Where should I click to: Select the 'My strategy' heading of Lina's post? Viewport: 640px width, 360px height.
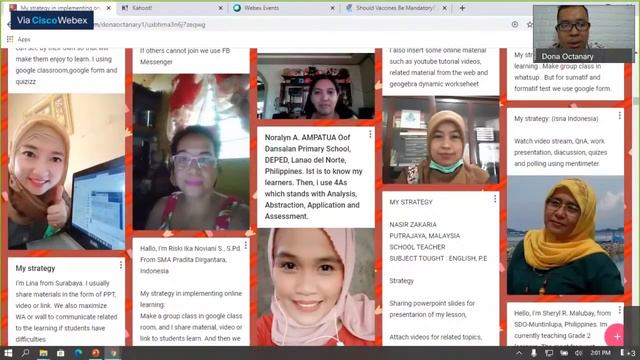click(x=35, y=268)
